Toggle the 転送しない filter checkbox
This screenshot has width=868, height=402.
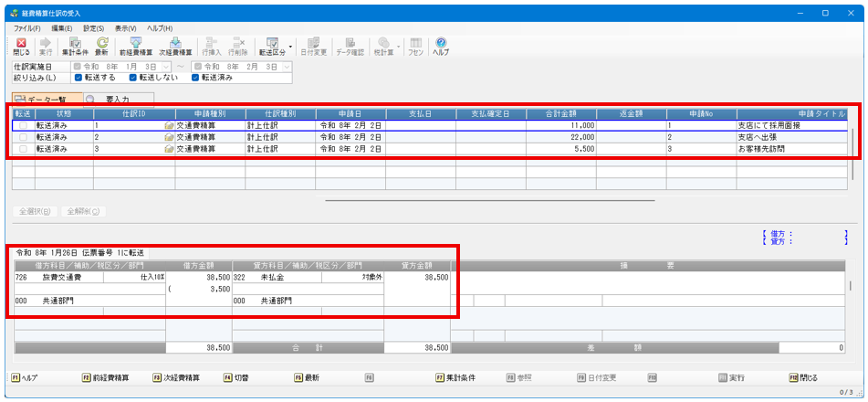134,78
